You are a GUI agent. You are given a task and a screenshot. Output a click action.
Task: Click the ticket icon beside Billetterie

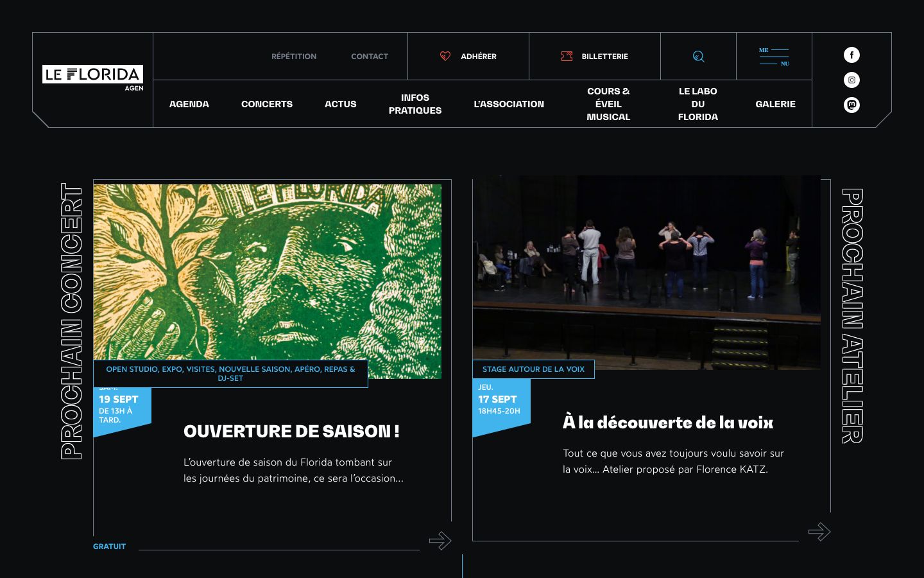click(x=567, y=57)
